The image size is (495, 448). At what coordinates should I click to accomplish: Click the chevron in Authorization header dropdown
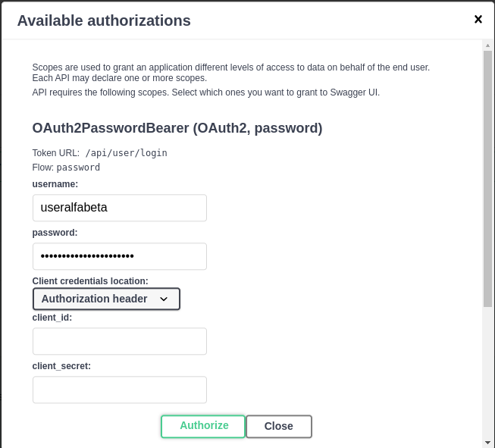(x=164, y=299)
